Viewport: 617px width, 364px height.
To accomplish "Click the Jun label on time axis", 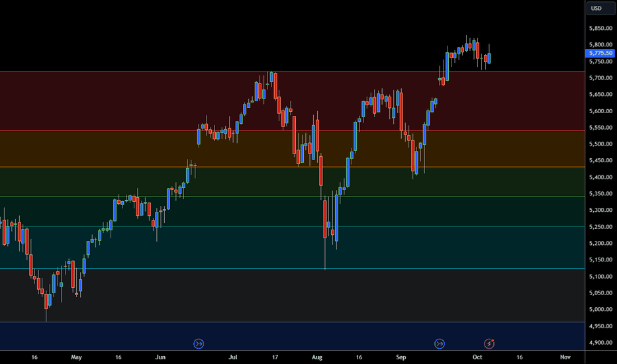I will click(x=160, y=357).
